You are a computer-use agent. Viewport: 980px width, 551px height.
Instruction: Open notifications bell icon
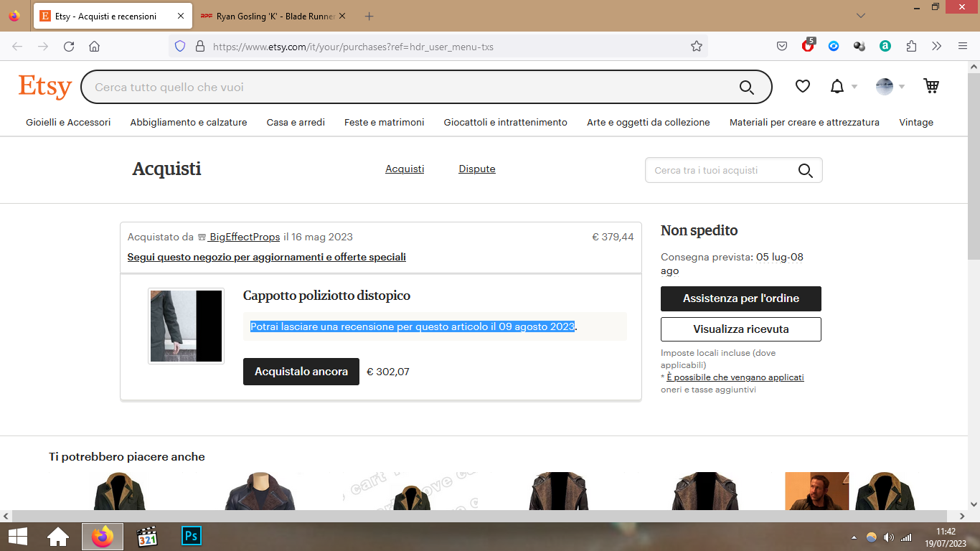[837, 87]
